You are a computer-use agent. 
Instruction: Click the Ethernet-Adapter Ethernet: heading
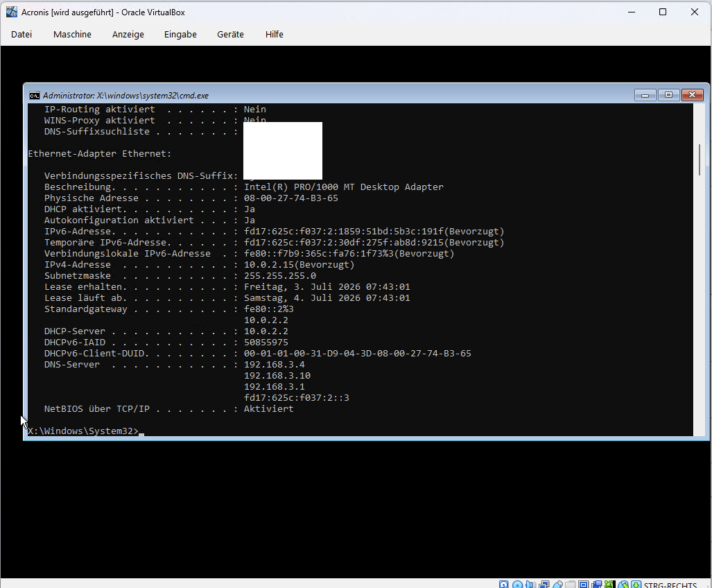(x=100, y=154)
